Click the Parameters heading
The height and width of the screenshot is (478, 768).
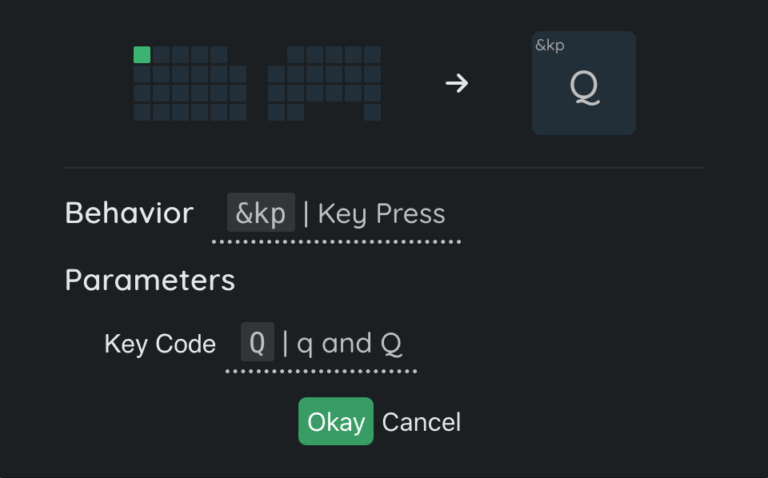[150, 279]
